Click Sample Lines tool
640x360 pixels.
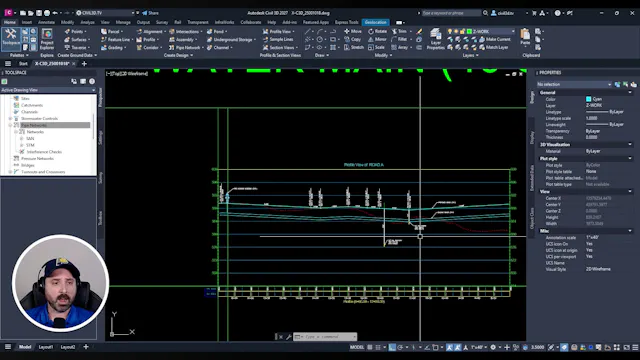click(278, 40)
